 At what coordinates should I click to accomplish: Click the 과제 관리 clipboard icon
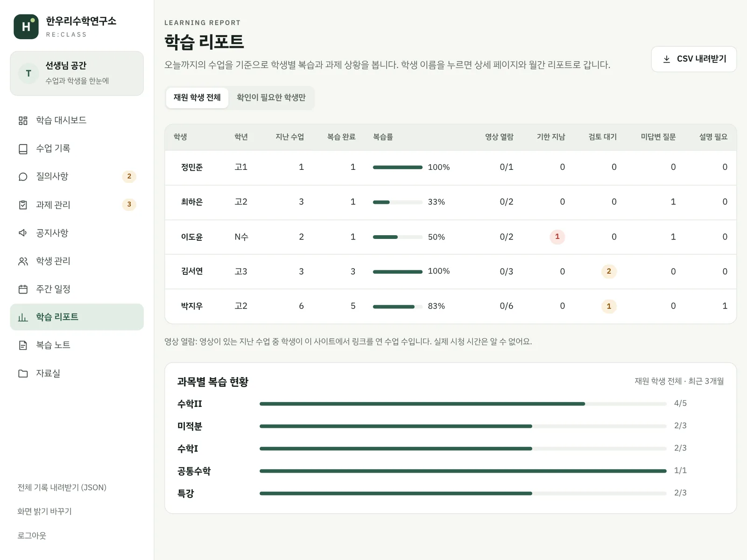click(x=23, y=205)
